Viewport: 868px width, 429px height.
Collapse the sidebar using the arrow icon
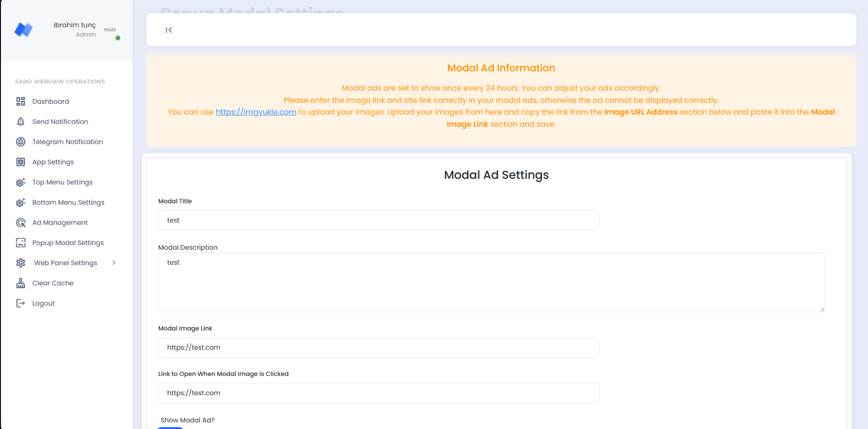(x=169, y=30)
